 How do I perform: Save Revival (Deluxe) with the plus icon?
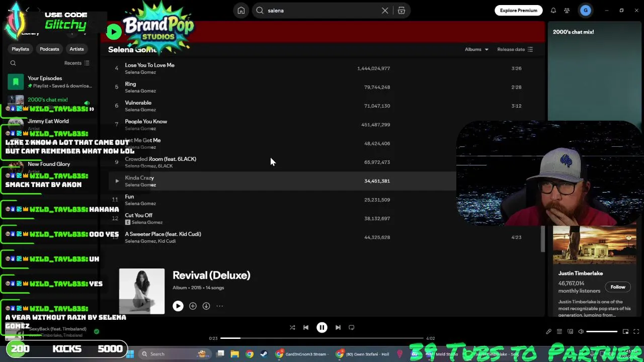pyautogui.click(x=193, y=306)
